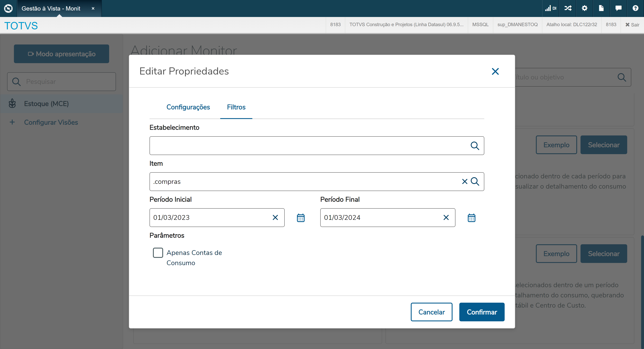Switch to the Configurações tab
This screenshot has width=644, height=349.
point(188,107)
